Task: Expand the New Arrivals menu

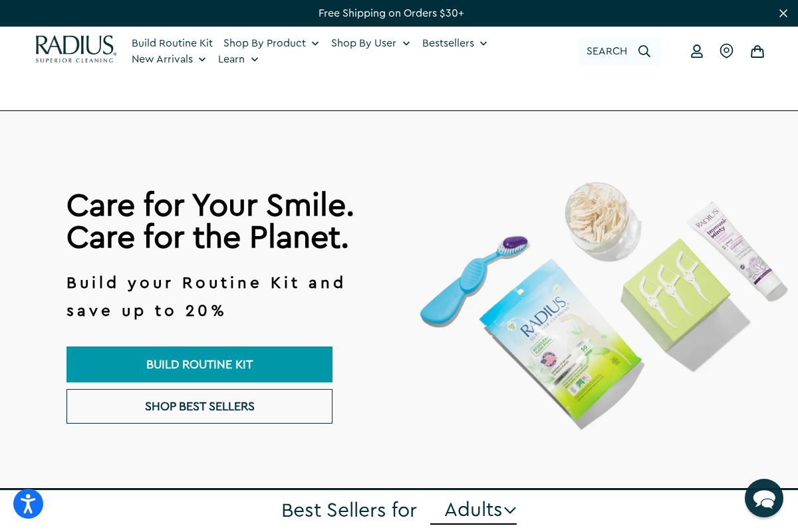Action: (169, 59)
